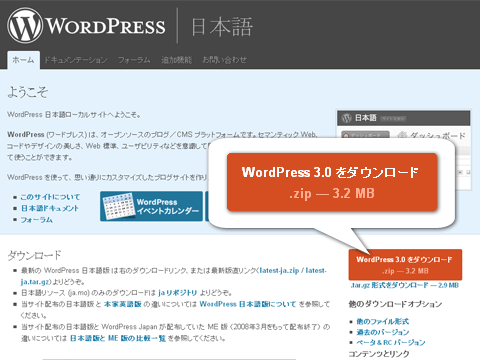Viewport: 480px width, 360px height.
Task: Open the 日本語ドキュメント link
Action: [50, 208]
